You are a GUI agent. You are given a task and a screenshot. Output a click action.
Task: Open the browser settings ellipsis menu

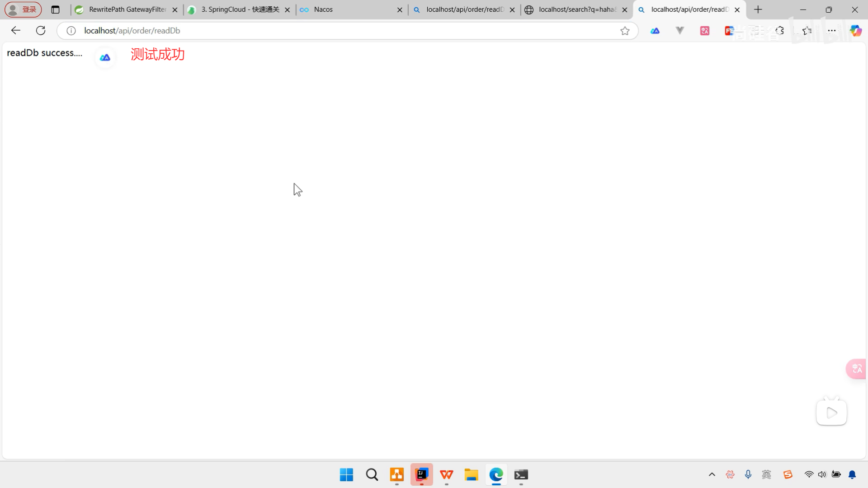click(831, 30)
